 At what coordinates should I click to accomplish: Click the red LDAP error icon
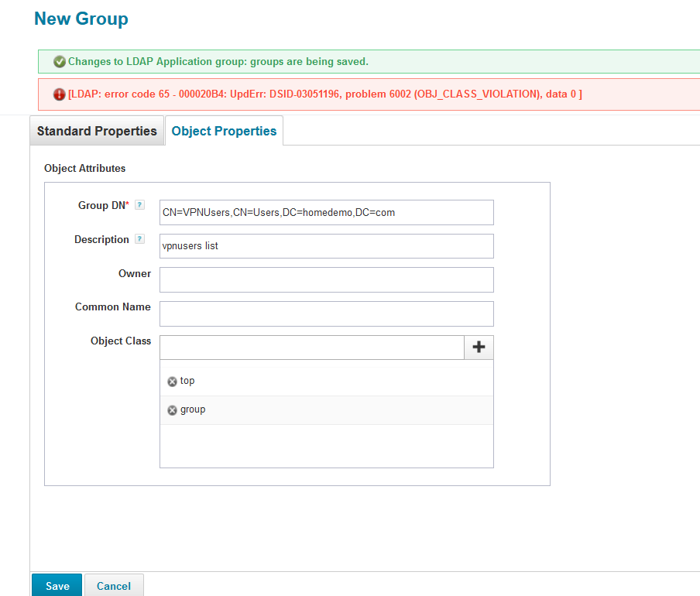point(60,94)
